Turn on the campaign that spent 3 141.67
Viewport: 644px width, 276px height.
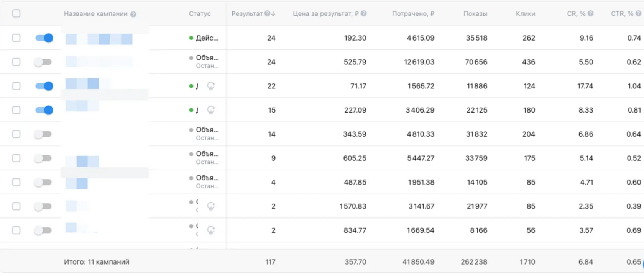43,206
